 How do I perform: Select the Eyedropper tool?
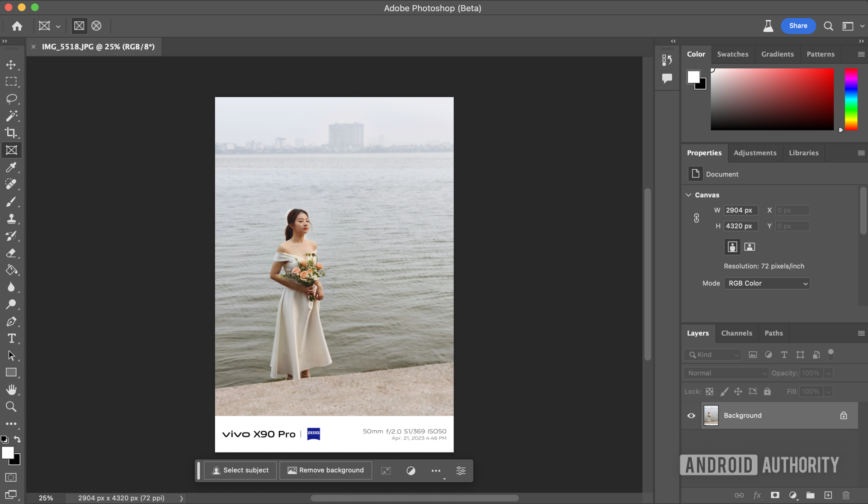[x=11, y=167]
